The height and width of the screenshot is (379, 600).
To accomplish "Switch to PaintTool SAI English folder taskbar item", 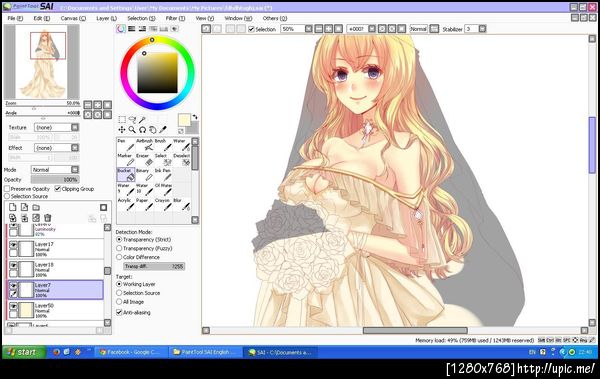I will coord(205,352).
